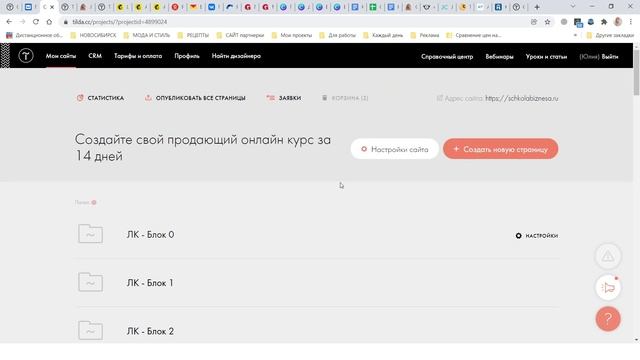Click the Выйти logout link

click(610, 56)
